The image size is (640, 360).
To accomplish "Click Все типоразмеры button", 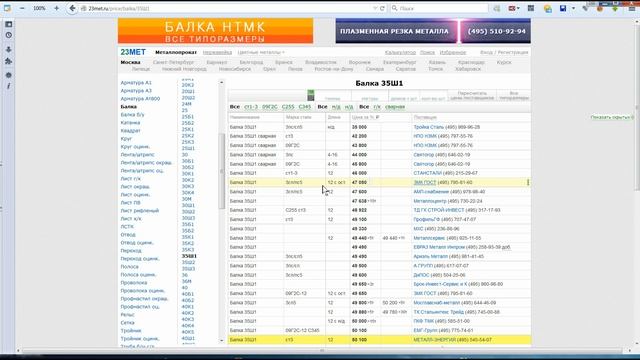I will 513,96.
